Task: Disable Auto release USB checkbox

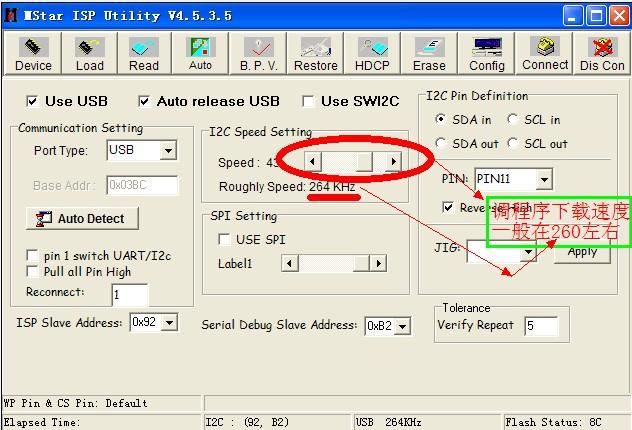Action: pos(144,101)
